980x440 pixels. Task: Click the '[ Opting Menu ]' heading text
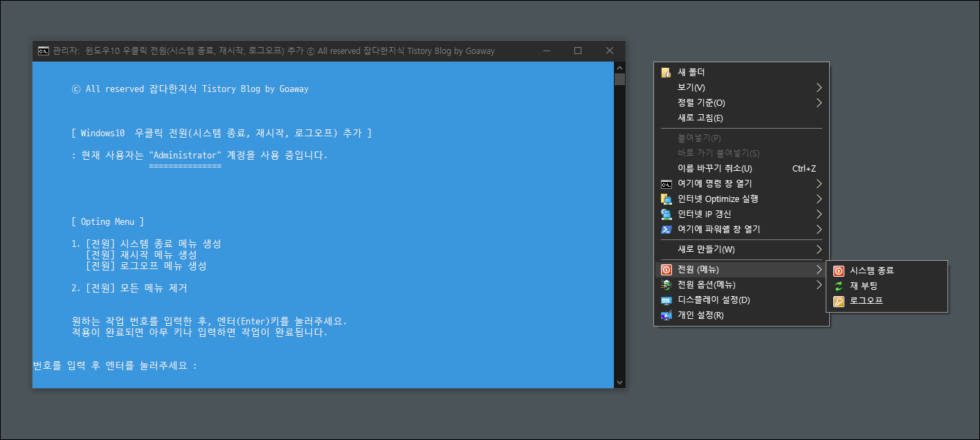(108, 222)
